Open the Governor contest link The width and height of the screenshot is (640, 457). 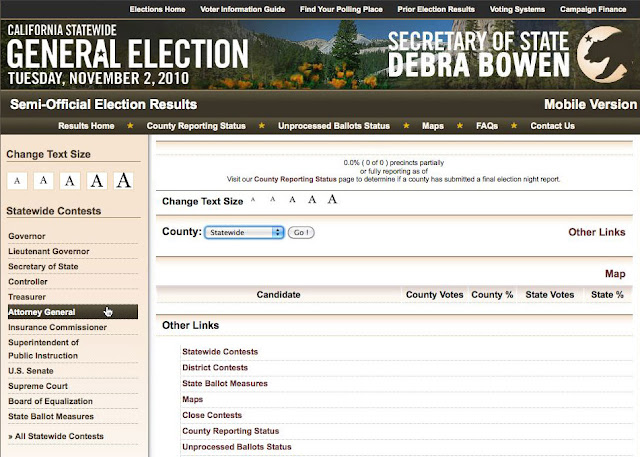(x=27, y=236)
